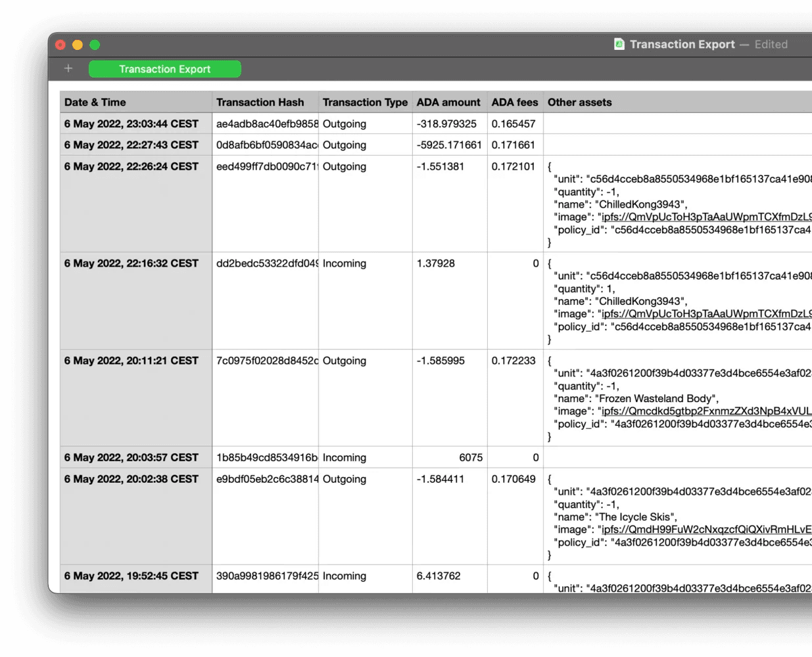Click the Numbers document icon in title bar
812x657 pixels.
(x=619, y=44)
